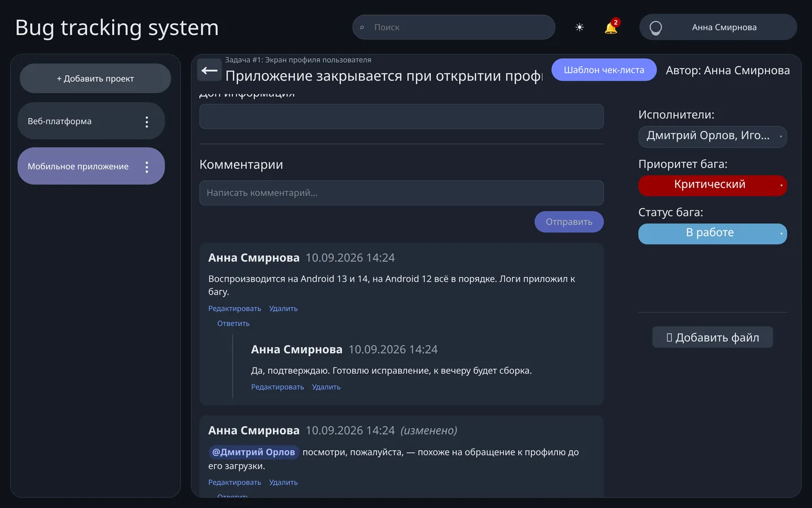Image resolution: width=812 pixels, height=508 pixels.
Task: Edit the @Дмитрий Орлов mention comment
Action: (235, 483)
